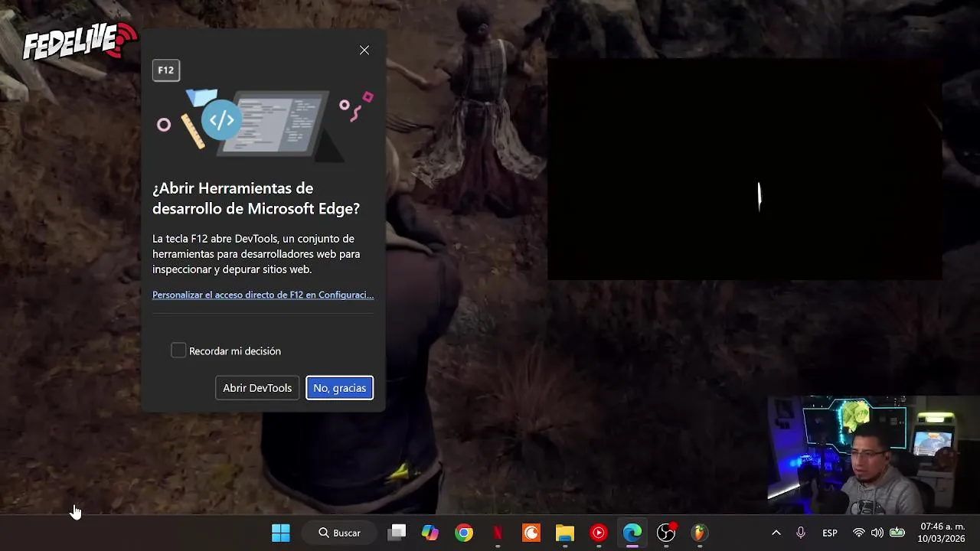Image resolution: width=980 pixels, height=551 pixels.
Task: Open File Explorer from the taskbar
Action: pyautogui.click(x=565, y=533)
